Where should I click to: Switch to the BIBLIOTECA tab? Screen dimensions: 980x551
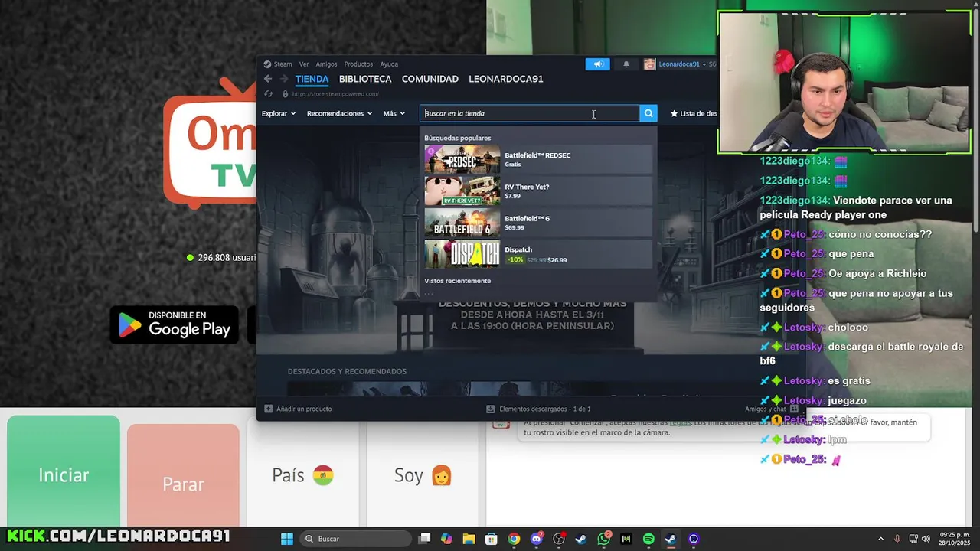365,79
